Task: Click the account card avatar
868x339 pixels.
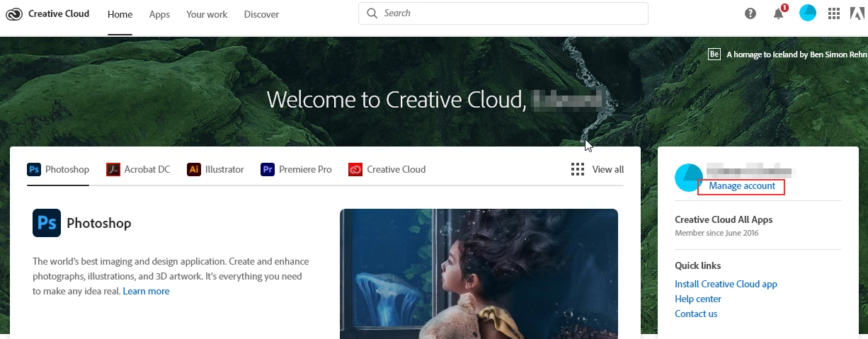Action: point(688,178)
